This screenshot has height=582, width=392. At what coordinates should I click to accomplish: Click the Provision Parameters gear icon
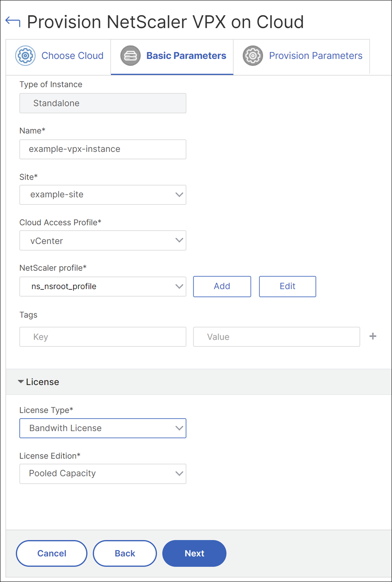pyautogui.click(x=253, y=56)
